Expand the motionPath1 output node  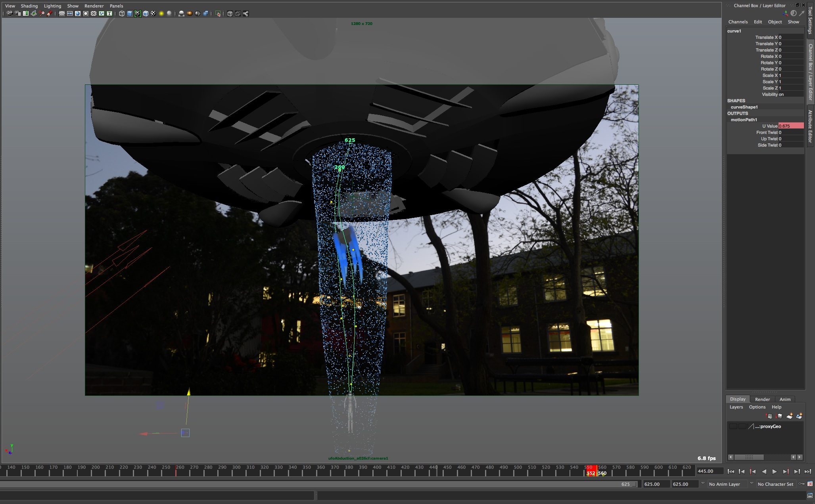[x=744, y=120]
